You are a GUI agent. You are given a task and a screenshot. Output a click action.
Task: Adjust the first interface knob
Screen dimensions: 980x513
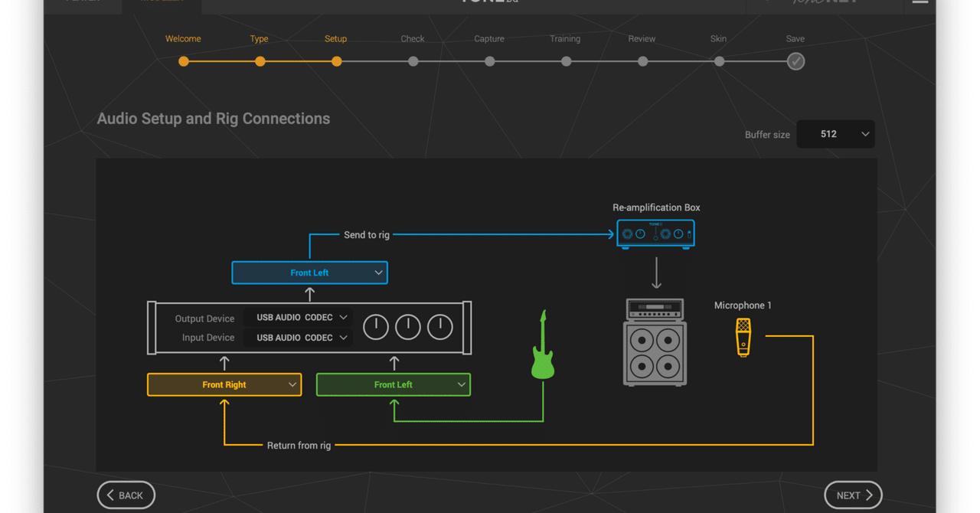point(375,327)
